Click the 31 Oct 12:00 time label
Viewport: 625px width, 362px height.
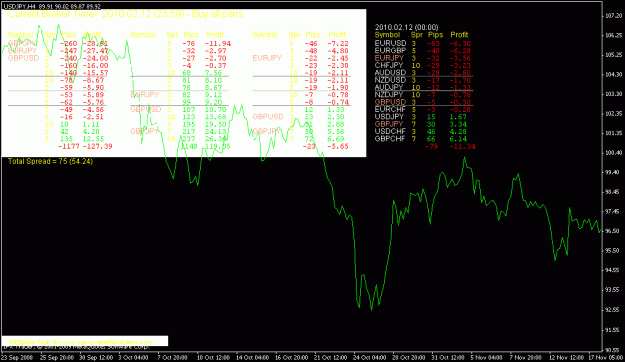coord(448,358)
